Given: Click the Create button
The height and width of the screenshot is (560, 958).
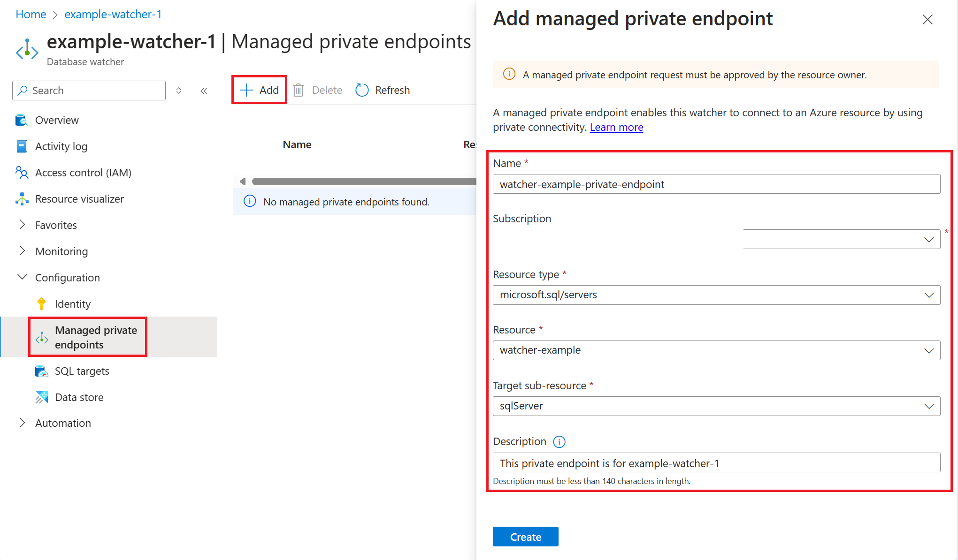Looking at the screenshot, I should click(525, 537).
